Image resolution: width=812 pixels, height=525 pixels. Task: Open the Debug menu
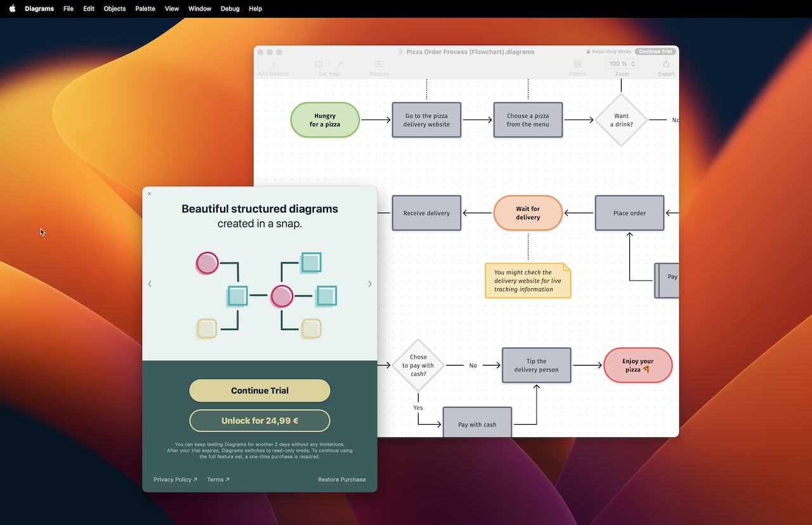[x=230, y=9]
